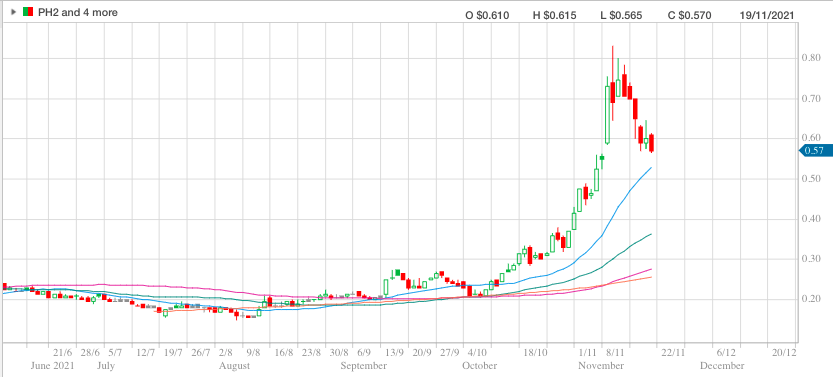This screenshot has width=833, height=377.
Task: Click the 0.30 price axis label
Action: pyautogui.click(x=811, y=259)
